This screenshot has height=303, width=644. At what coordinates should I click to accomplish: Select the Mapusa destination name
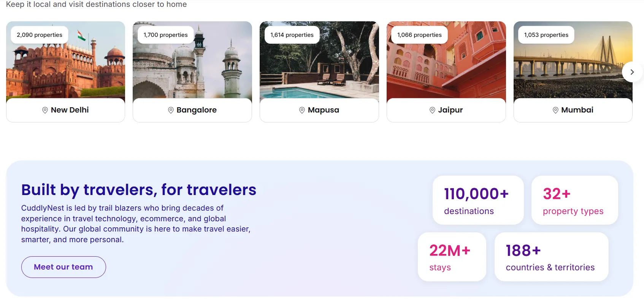[323, 110]
